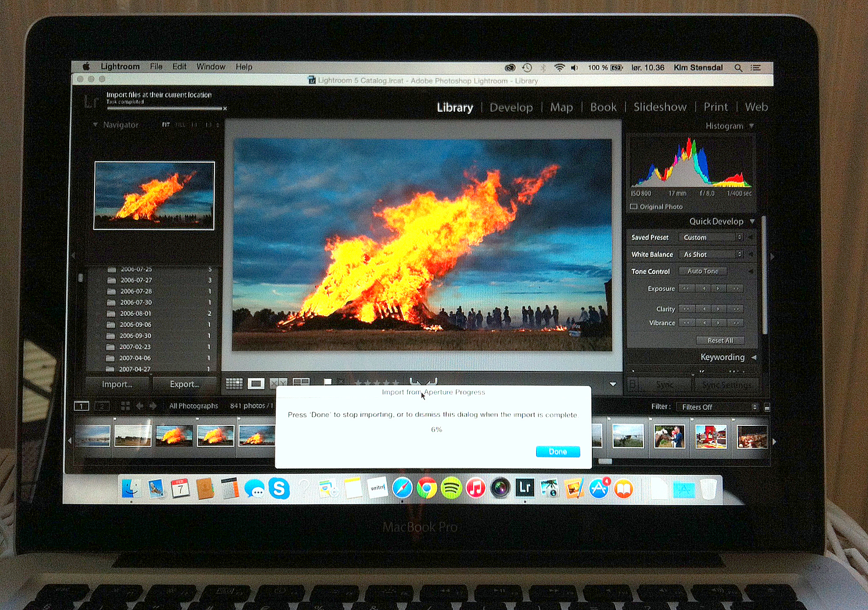Select Loupe view icon in toolbar
This screenshot has height=610, width=868.
(x=256, y=383)
